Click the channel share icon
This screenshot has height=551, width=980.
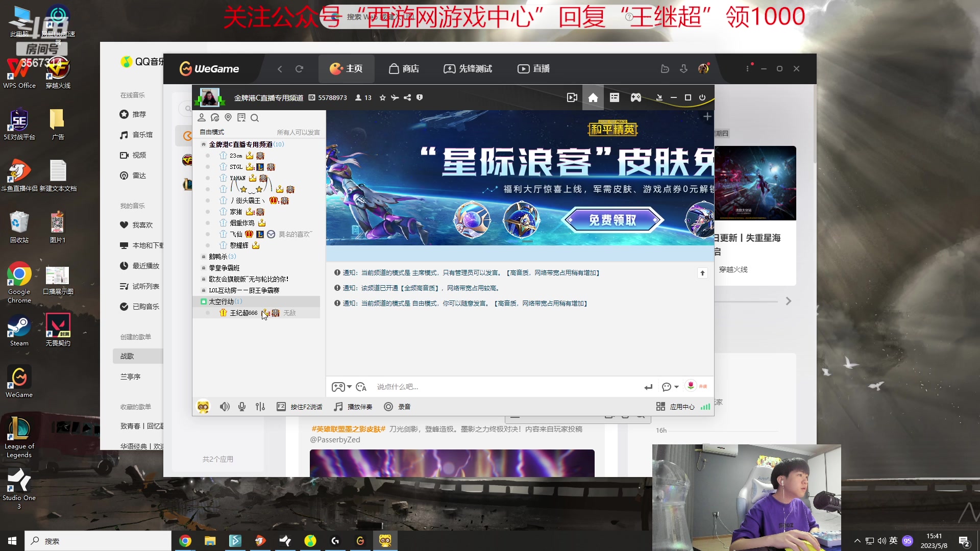click(407, 97)
